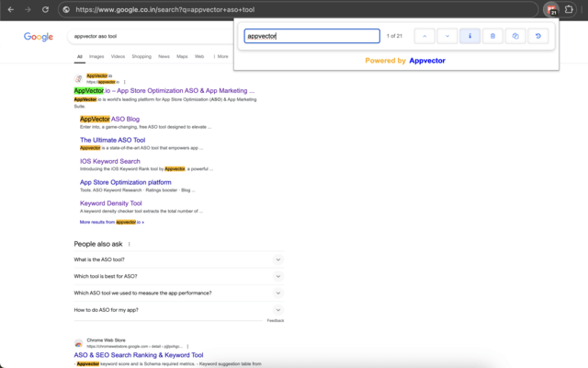Open the News tab
Screen dimensions: 588x368
pyautogui.click(x=164, y=56)
